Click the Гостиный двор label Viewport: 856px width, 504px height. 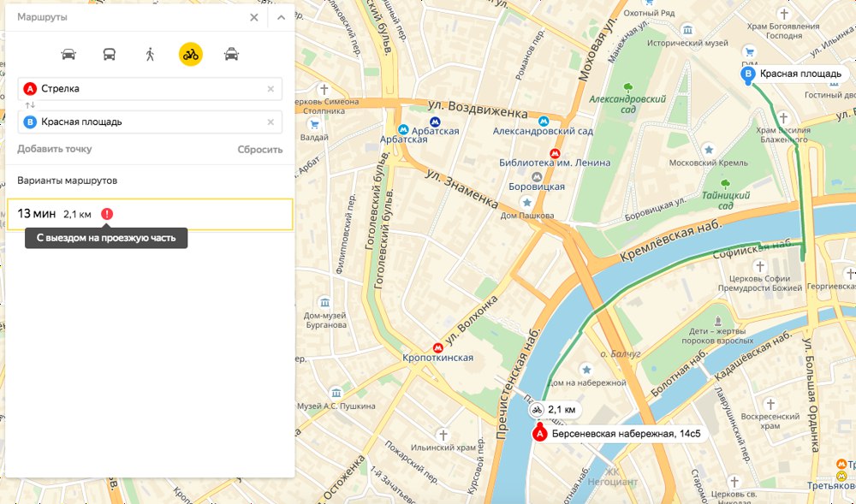(829, 95)
